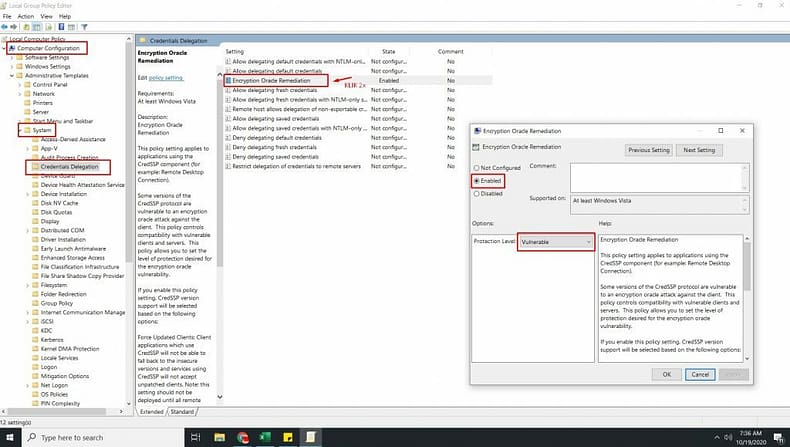Open Chrome from the taskbar
Image resolution: width=790 pixels, height=447 pixels.
point(243,437)
